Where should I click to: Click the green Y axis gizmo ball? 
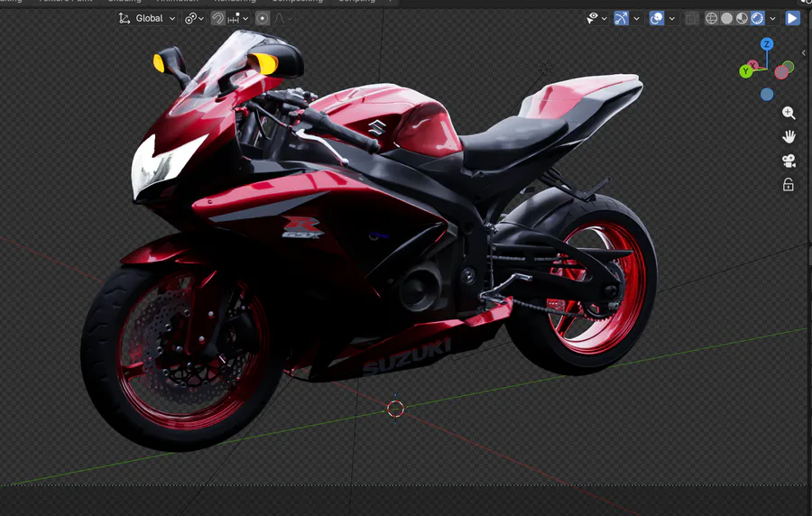pos(746,71)
